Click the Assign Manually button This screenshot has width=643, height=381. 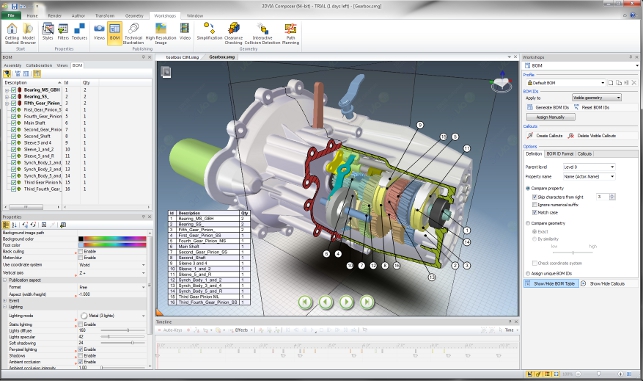(551, 117)
